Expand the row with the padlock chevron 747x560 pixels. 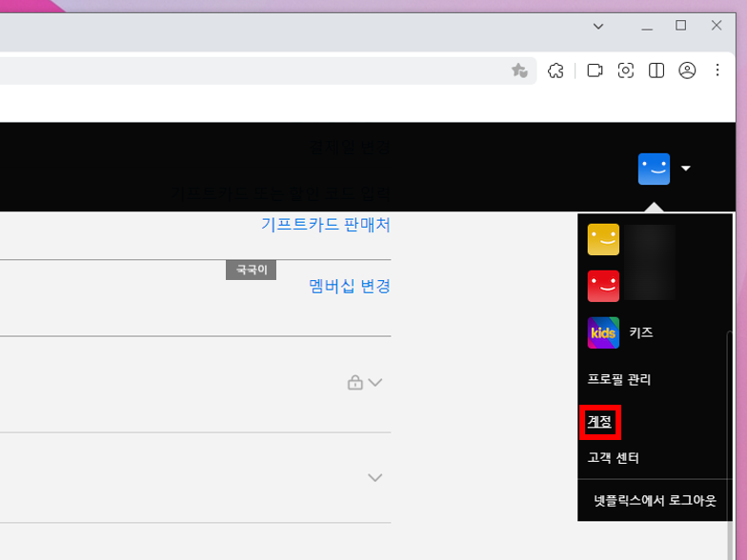(375, 383)
